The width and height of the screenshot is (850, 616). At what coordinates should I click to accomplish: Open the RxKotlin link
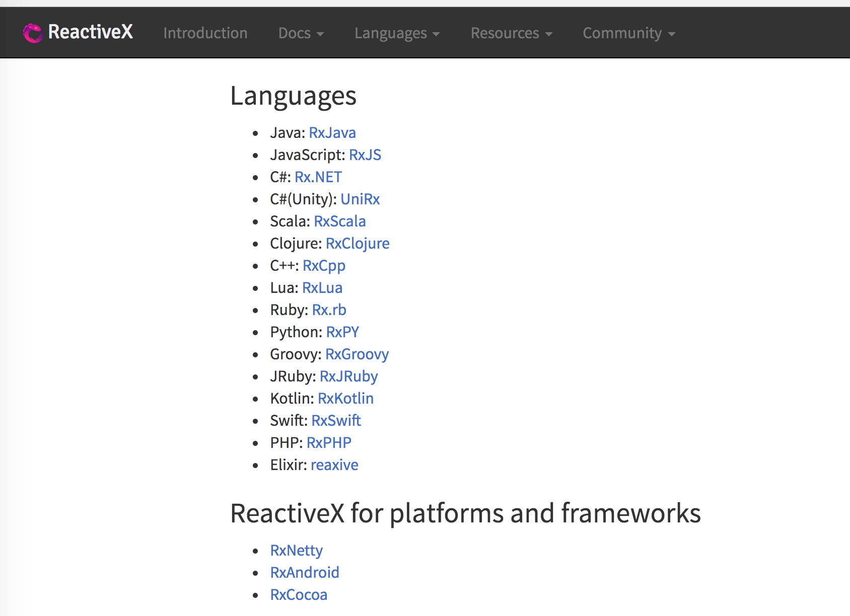[346, 399]
